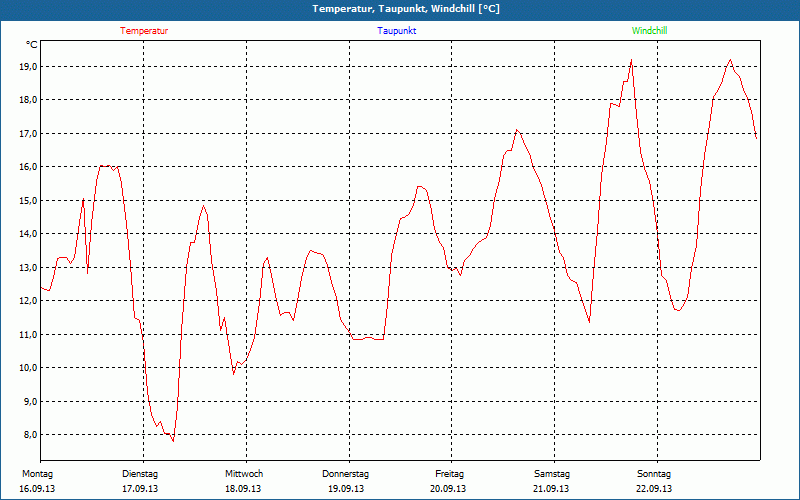The image size is (800, 500).
Task: Click the date 21.09.13
Action: click(551, 489)
